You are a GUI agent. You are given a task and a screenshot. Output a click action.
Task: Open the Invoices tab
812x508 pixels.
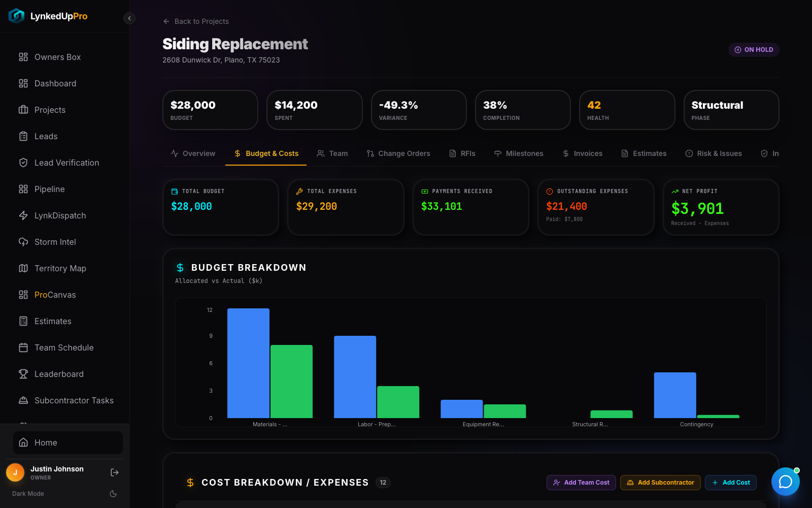(x=583, y=153)
